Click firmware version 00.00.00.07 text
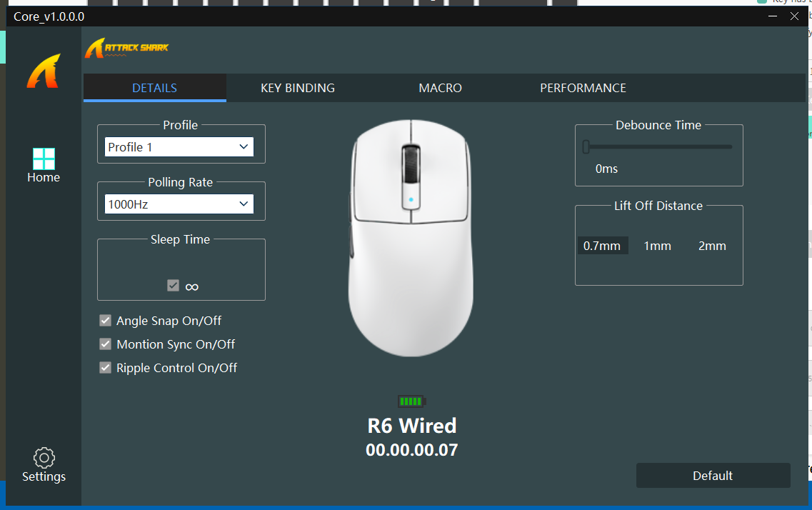This screenshot has height=510, width=812. pyautogui.click(x=411, y=450)
